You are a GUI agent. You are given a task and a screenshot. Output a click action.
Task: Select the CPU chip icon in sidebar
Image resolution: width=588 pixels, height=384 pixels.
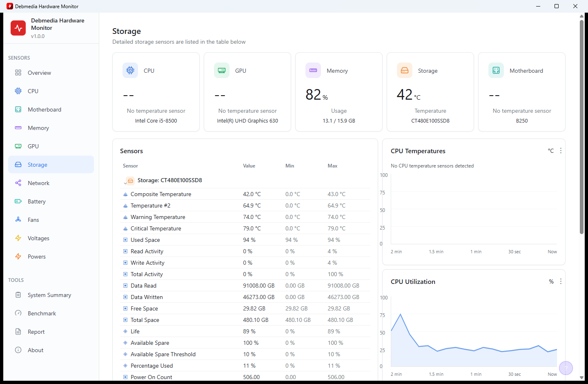point(18,91)
